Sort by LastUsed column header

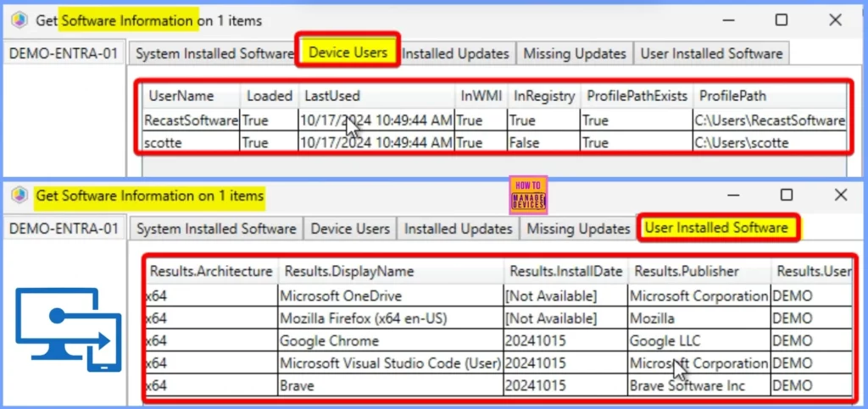tap(376, 96)
